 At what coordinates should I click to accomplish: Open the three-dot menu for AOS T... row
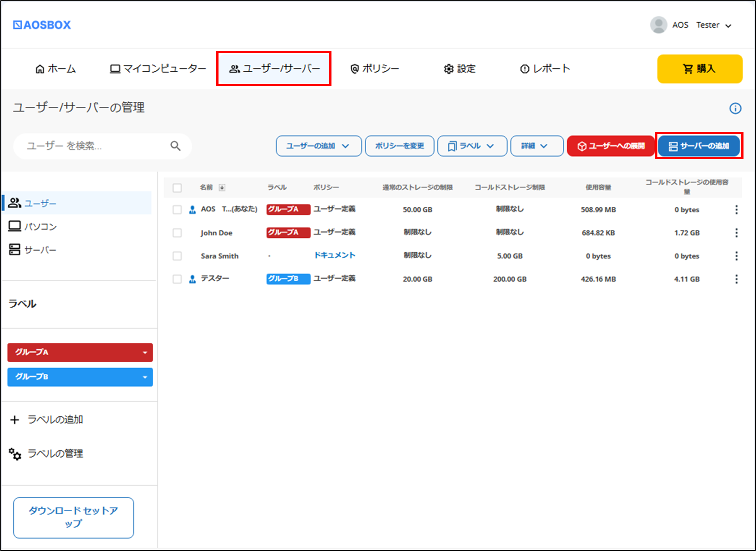tap(736, 210)
